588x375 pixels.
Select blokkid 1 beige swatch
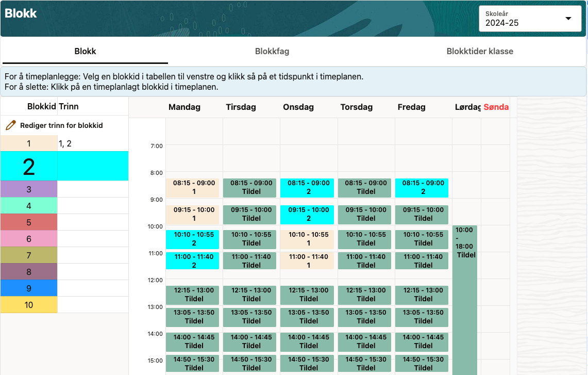point(29,143)
